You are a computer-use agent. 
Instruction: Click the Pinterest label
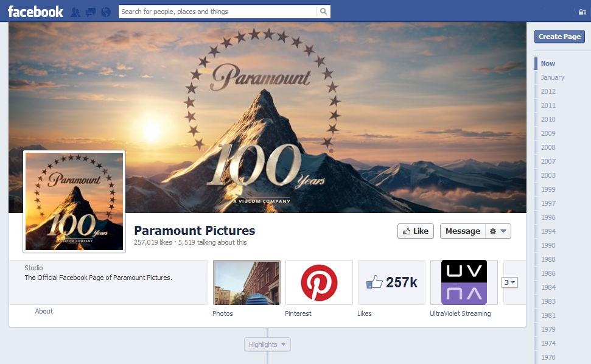click(x=298, y=313)
